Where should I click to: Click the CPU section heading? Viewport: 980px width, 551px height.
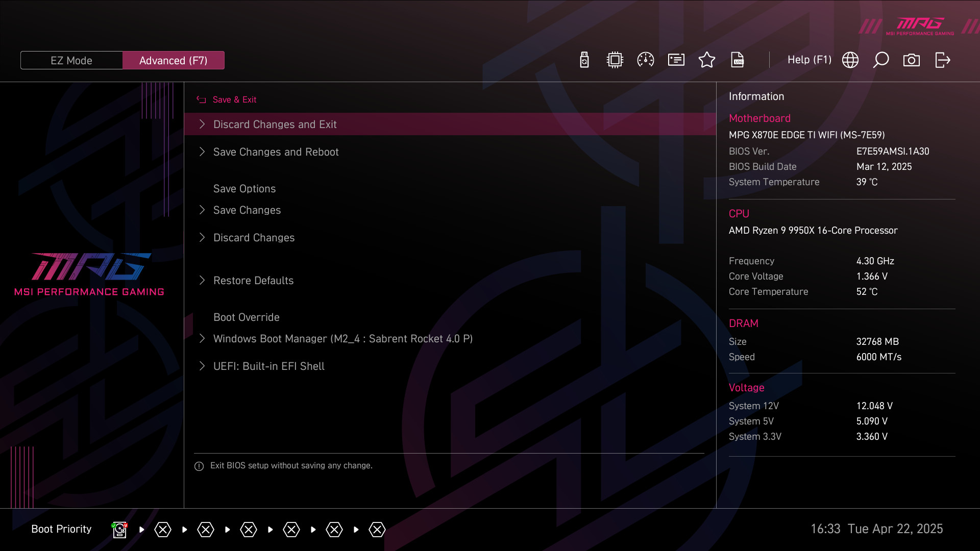click(x=739, y=214)
